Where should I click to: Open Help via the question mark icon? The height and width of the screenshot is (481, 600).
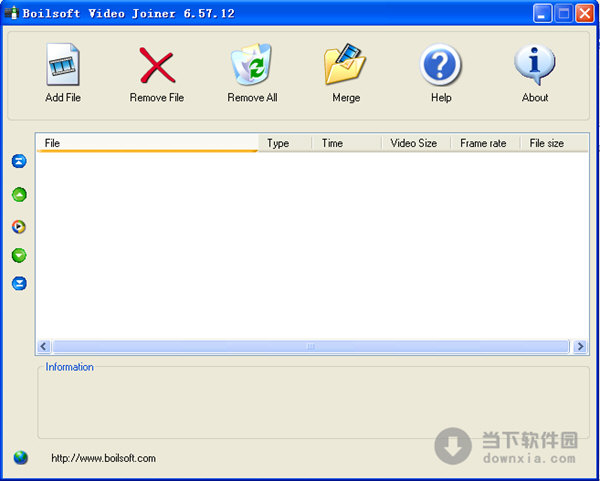[x=440, y=64]
